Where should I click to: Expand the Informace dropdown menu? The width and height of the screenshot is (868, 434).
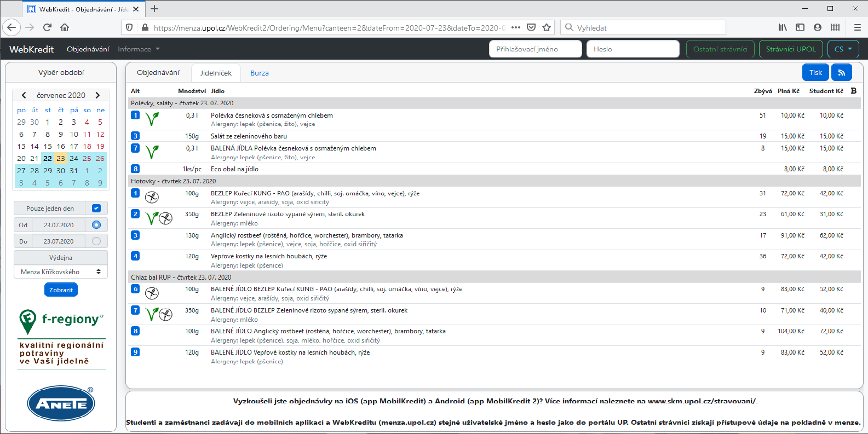139,49
